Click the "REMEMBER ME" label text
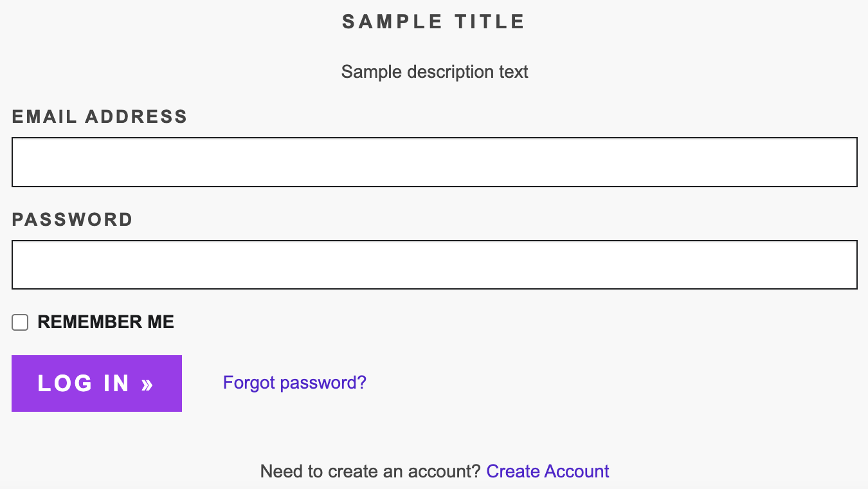Screen dimensions: 868x489 pyautogui.click(x=105, y=322)
